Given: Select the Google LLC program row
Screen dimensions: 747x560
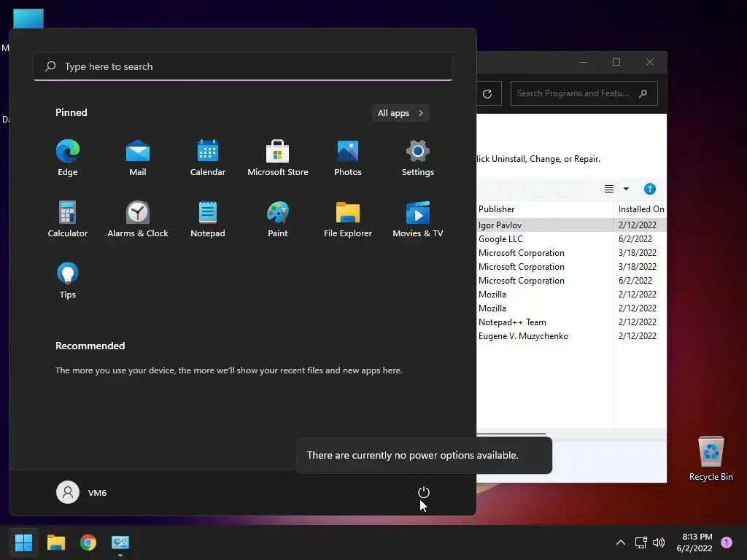Looking at the screenshot, I should pos(572,238).
